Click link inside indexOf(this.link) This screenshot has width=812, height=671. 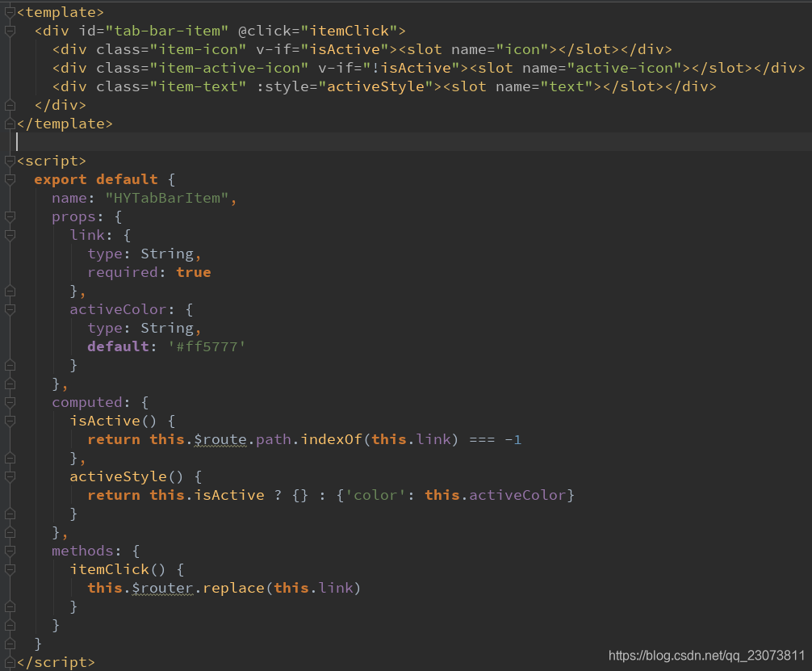434,440
